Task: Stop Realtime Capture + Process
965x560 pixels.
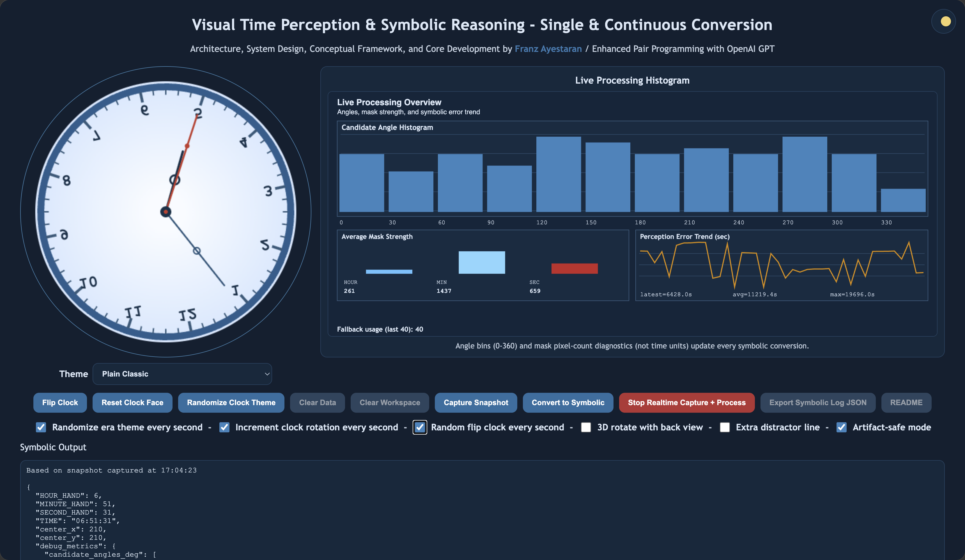Action: pyautogui.click(x=687, y=403)
